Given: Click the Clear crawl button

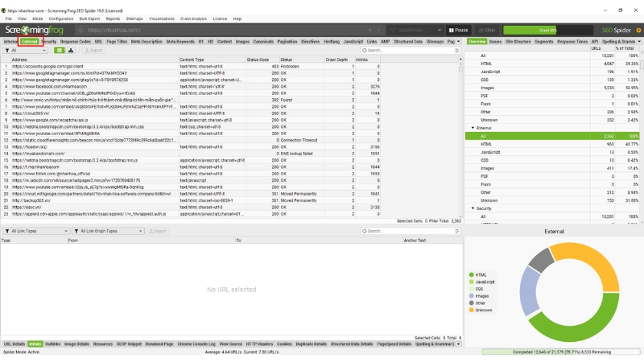Looking at the screenshot, I should 487,30.
